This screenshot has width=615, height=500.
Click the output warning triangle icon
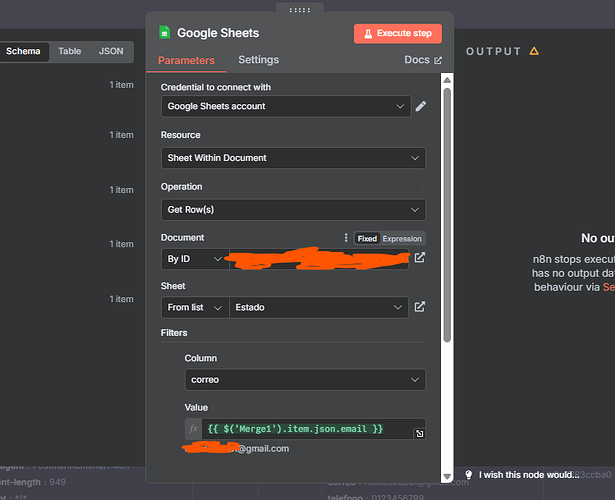coord(534,51)
